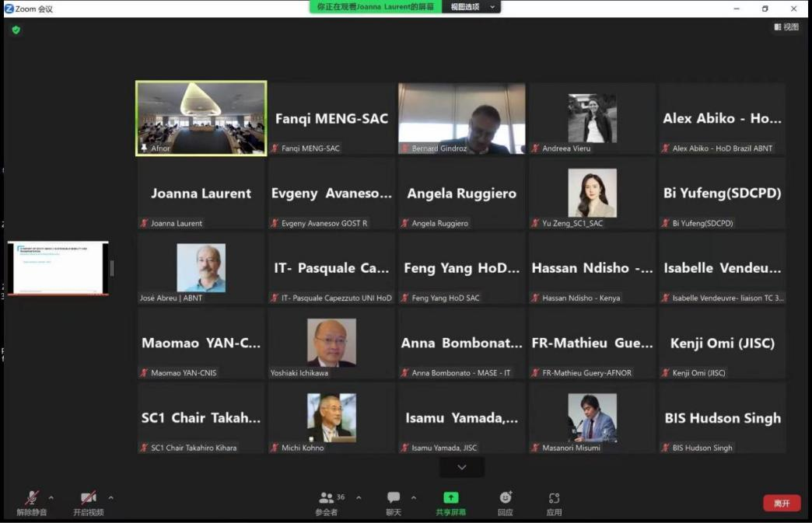Expand video options arrow beside camera

pos(110,497)
